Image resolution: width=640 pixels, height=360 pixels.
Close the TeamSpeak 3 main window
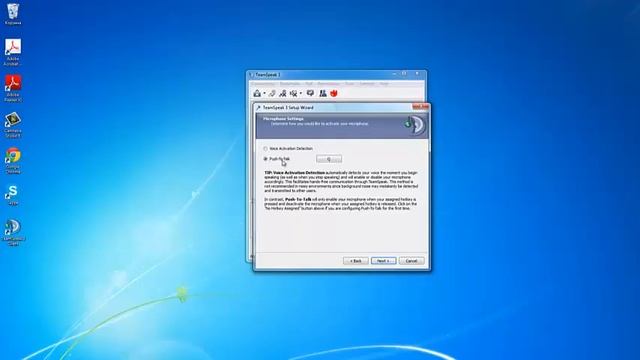pos(417,74)
